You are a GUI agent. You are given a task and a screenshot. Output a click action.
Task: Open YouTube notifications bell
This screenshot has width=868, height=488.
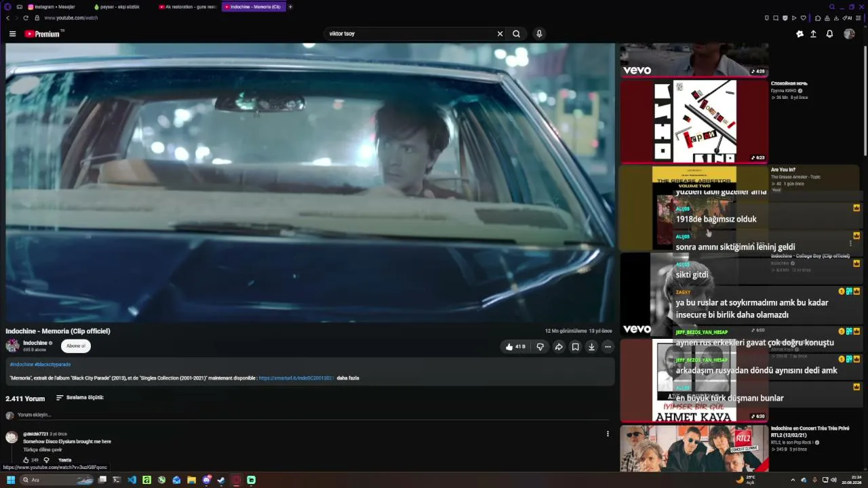[x=829, y=34]
